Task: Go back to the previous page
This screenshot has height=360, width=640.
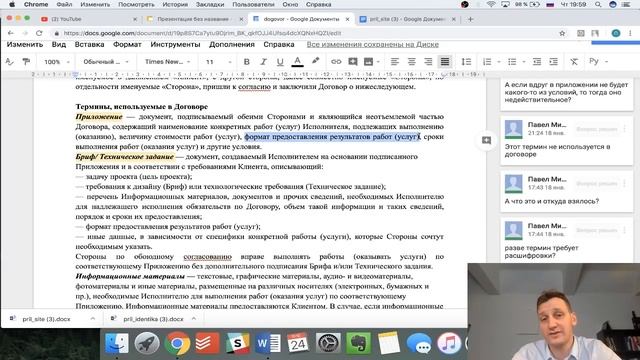Action: [11, 33]
